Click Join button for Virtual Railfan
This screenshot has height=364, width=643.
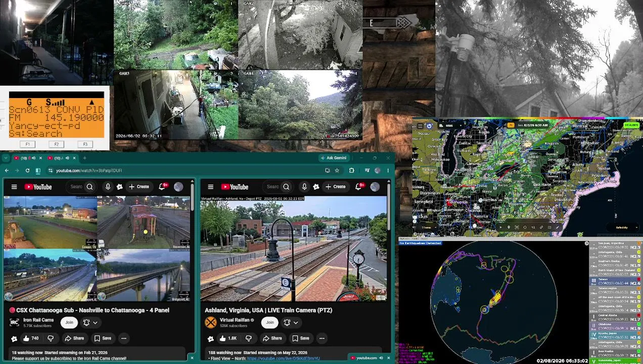coord(270,323)
